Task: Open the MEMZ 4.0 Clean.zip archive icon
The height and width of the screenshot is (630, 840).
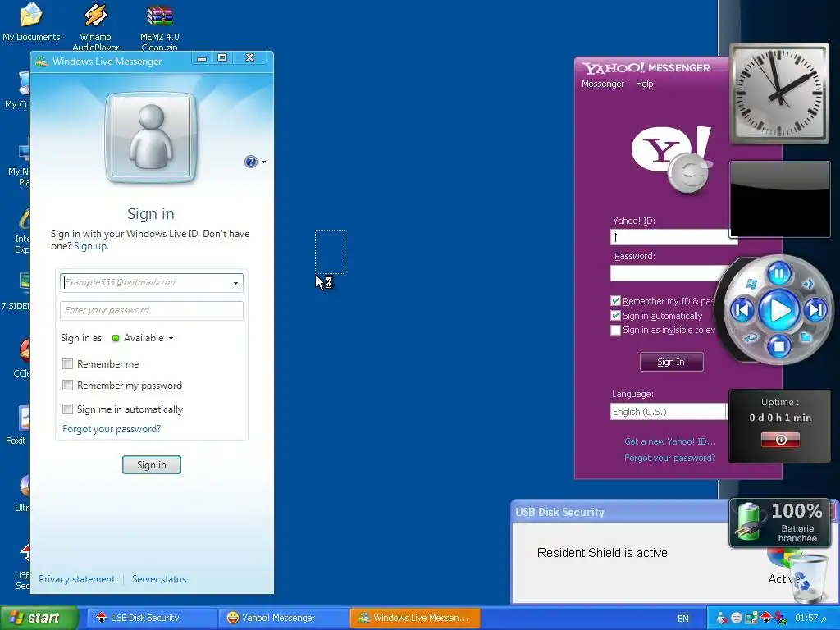Action: (160, 25)
